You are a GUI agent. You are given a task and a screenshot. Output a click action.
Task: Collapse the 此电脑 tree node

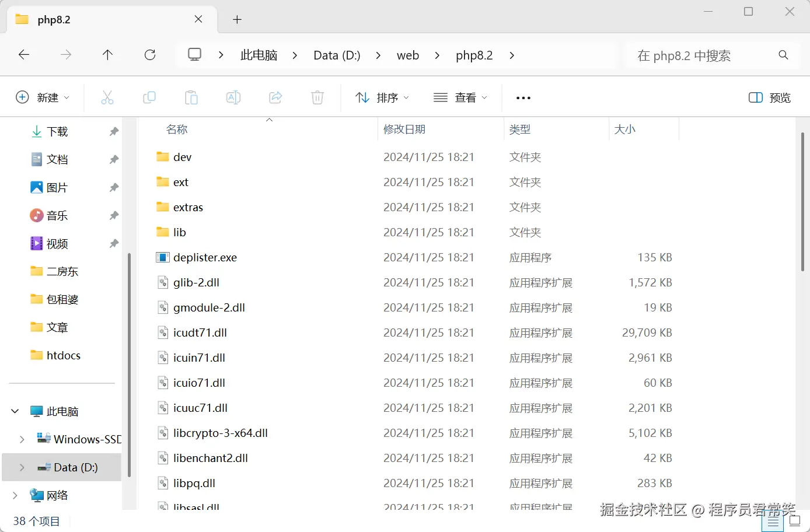pyautogui.click(x=15, y=411)
